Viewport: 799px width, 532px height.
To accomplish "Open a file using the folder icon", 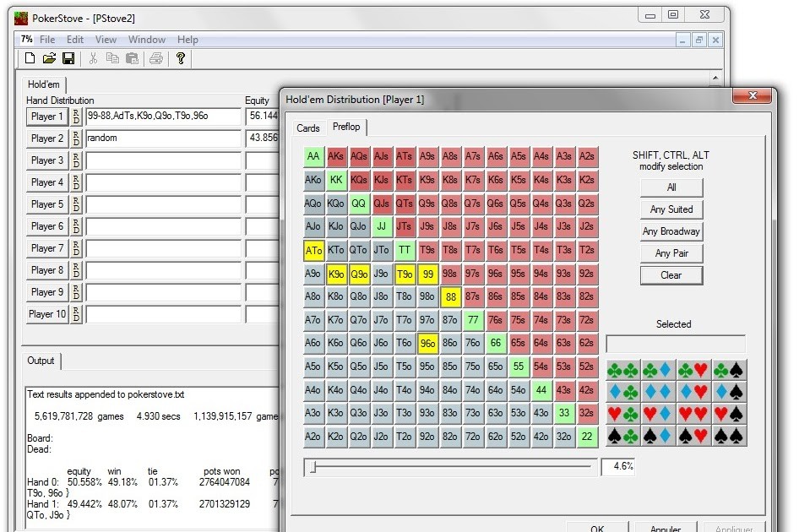I will click(49, 58).
